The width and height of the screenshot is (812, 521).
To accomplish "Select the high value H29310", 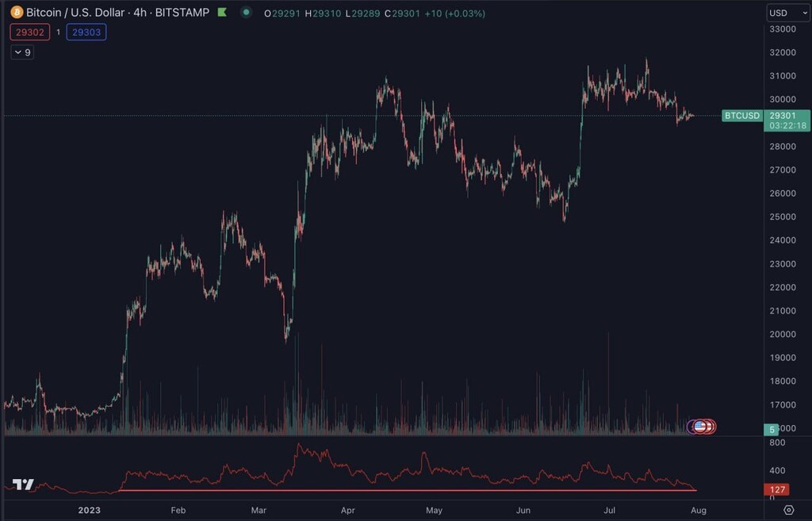I will pos(323,13).
